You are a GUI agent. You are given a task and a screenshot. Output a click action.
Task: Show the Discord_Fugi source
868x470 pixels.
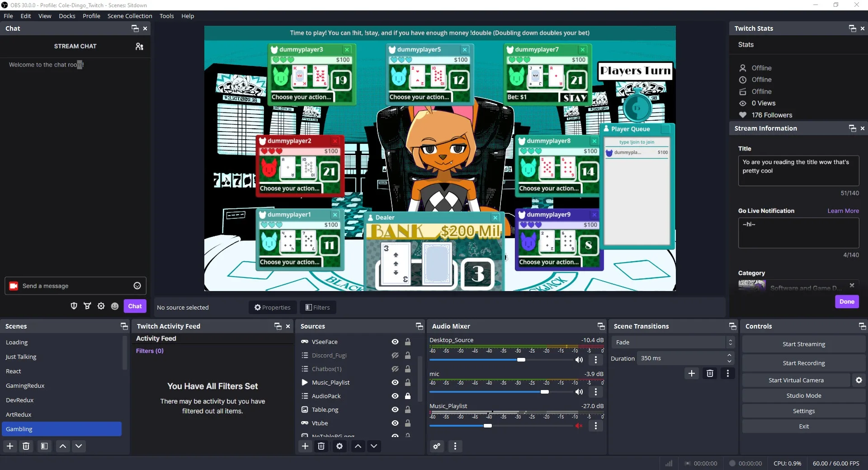point(395,356)
